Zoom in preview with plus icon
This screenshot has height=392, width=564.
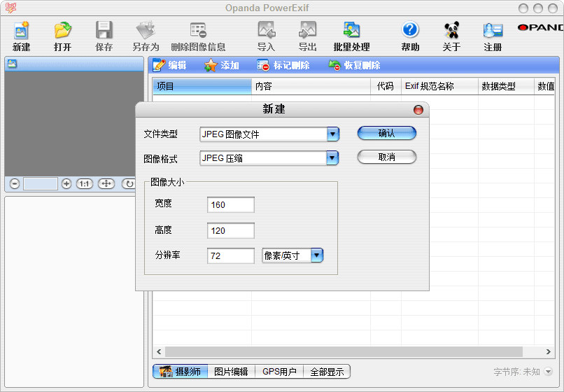pyautogui.click(x=66, y=184)
